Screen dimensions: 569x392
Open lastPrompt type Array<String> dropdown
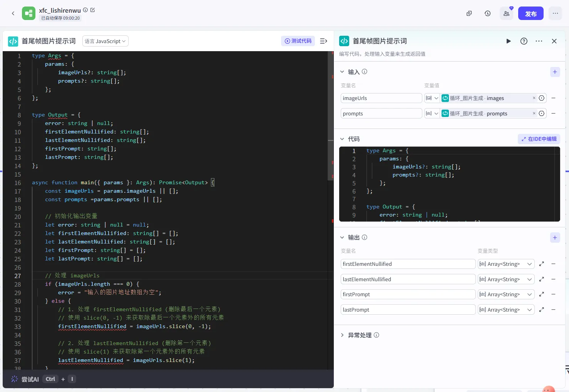coord(506,310)
